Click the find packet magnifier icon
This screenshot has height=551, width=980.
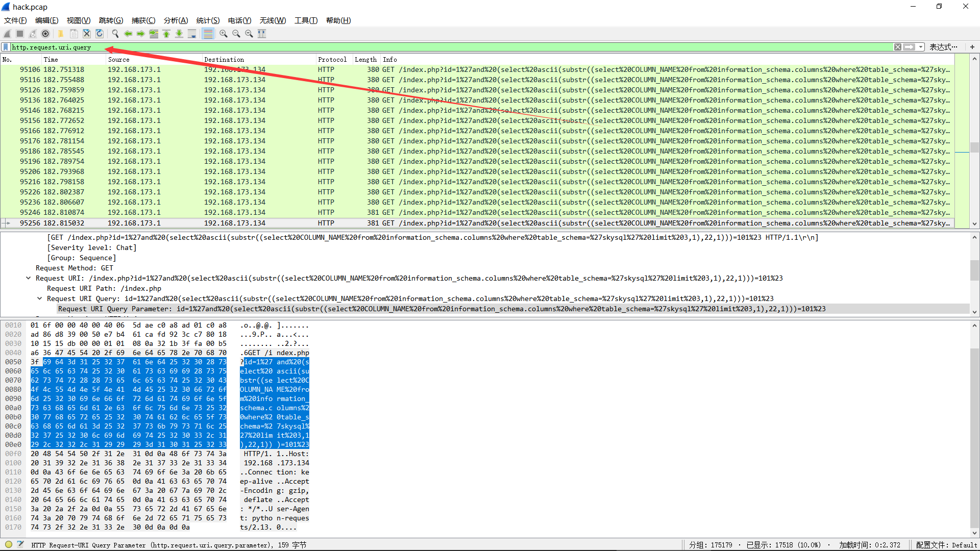point(115,34)
